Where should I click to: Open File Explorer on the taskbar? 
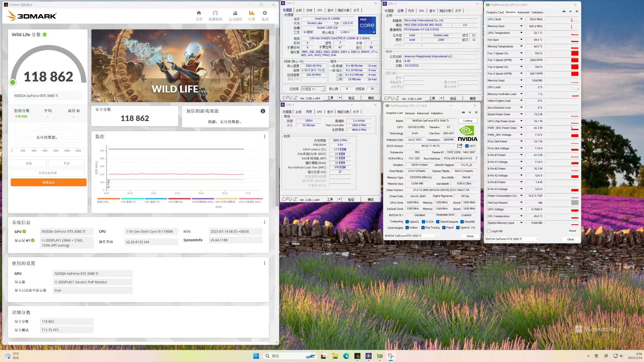point(335,356)
